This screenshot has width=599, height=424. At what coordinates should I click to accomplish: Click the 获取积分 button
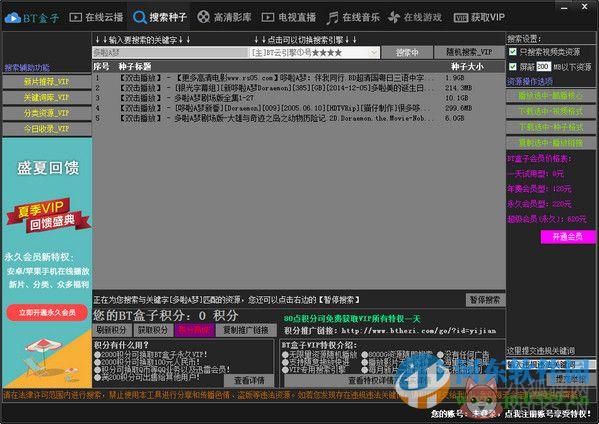pyautogui.click(x=152, y=330)
